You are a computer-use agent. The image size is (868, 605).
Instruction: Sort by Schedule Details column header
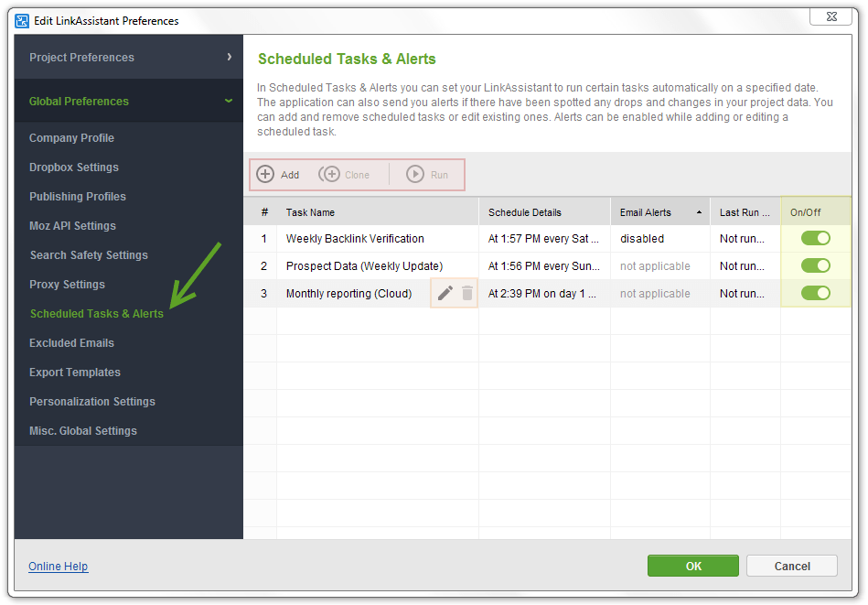545,212
